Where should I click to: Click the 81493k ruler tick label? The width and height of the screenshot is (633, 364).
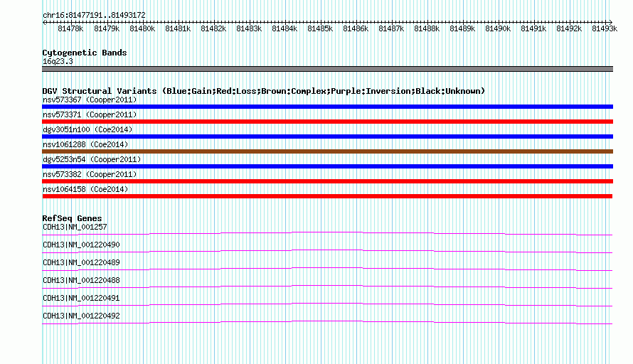pos(605,28)
